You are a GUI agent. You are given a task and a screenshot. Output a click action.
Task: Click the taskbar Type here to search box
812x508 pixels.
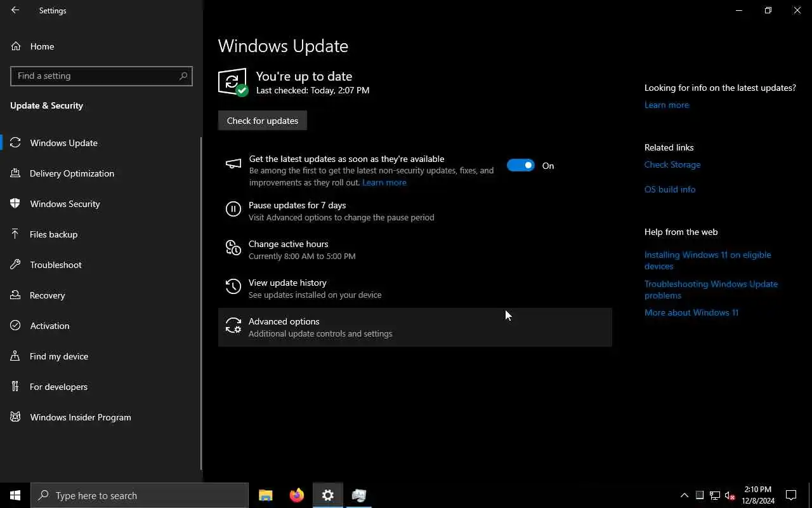tap(140, 495)
